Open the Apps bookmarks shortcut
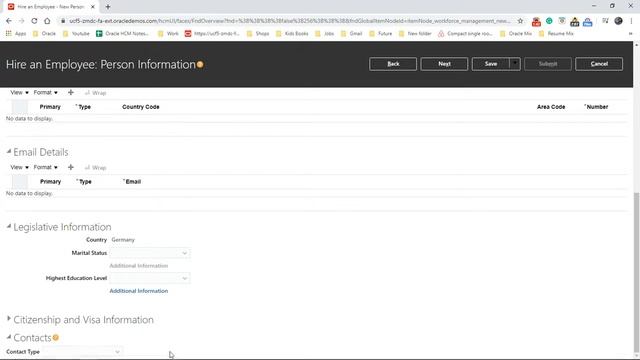640x360 pixels. click(x=16, y=33)
